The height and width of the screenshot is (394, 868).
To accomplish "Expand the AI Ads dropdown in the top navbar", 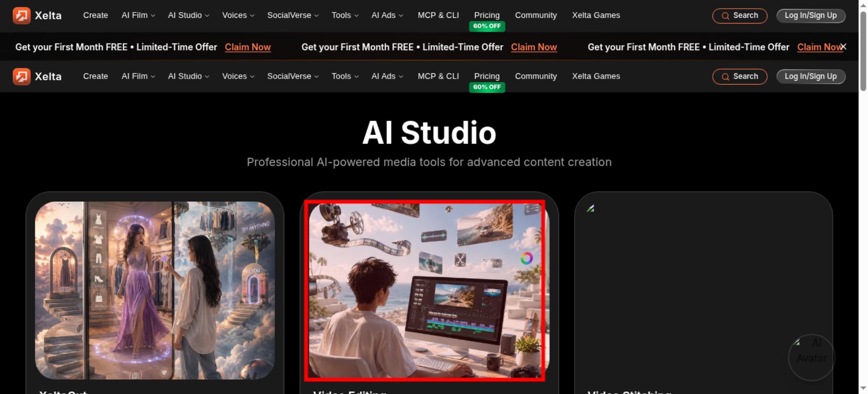I will tap(387, 15).
